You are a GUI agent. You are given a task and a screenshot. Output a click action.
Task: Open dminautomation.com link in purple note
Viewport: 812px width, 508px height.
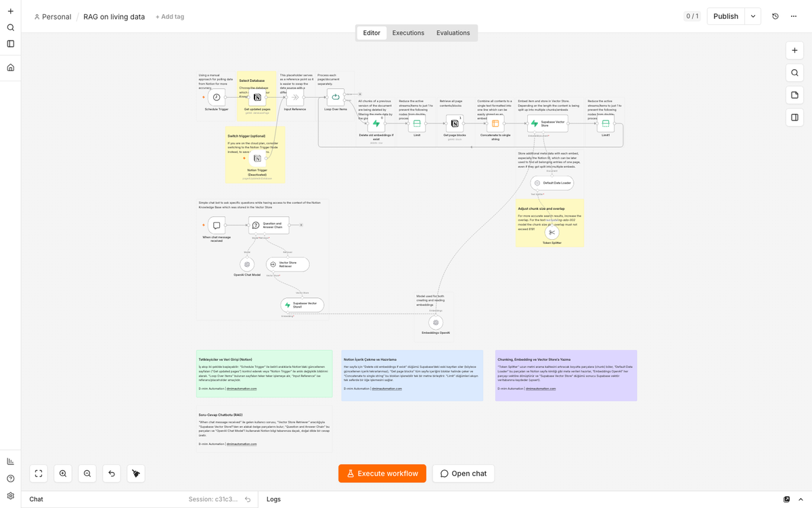pyautogui.click(x=541, y=389)
